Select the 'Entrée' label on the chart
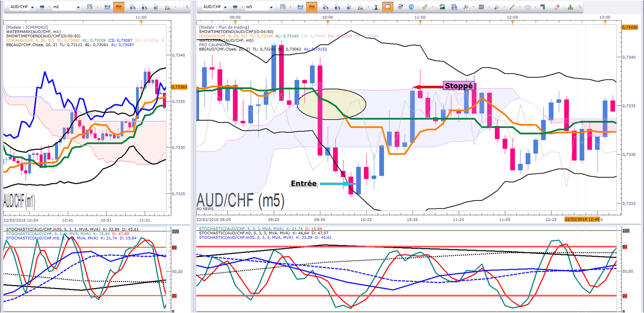644x313 pixels. (x=304, y=183)
